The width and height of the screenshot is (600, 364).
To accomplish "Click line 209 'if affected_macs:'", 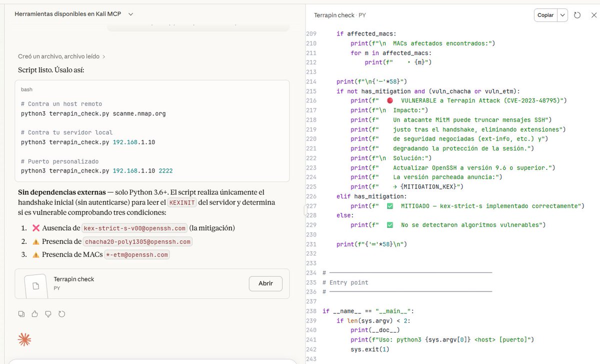I will pos(366,34).
